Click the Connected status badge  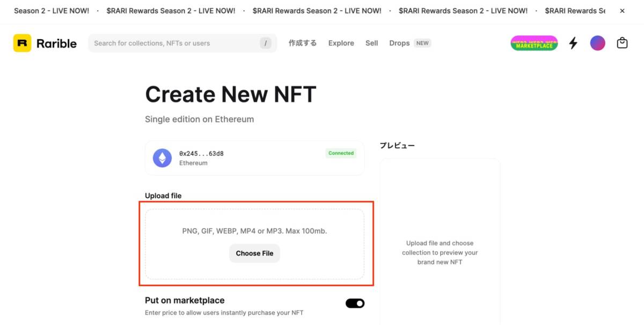click(x=341, y=153)
